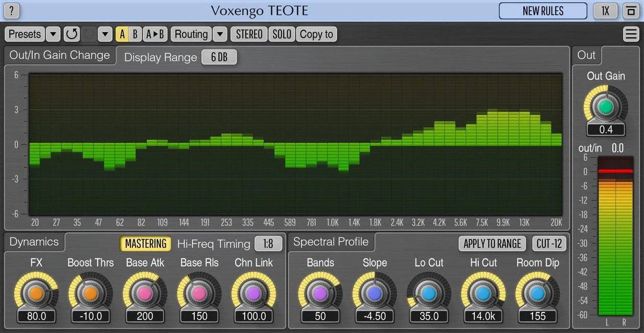Screen dimensions: 644x333
Task: Open the Routing dropdown arrow
Action: click(x=220, y=34)
